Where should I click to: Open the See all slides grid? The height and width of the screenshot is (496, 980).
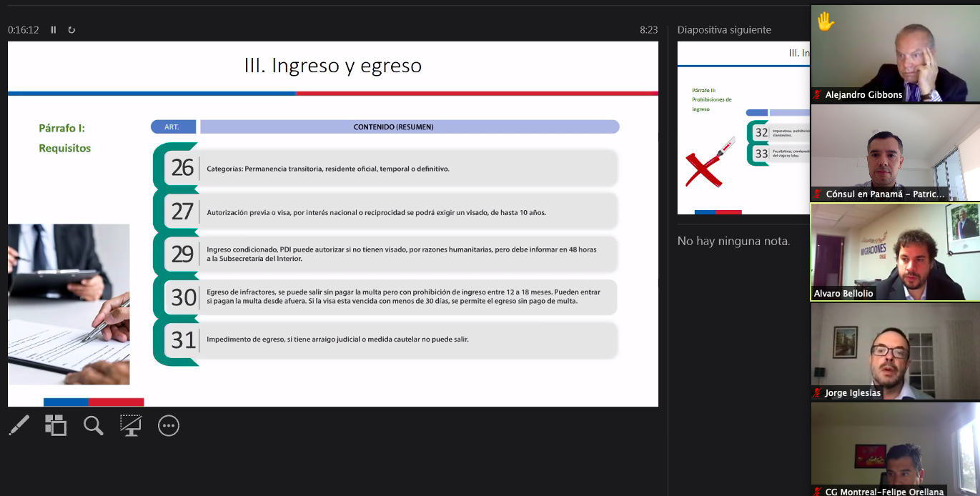56,426
